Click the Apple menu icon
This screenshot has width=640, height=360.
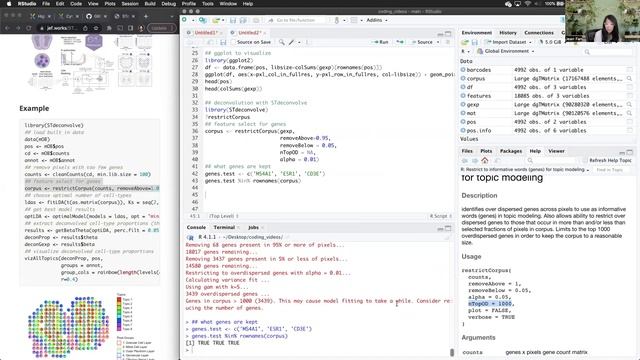[9, 4]
